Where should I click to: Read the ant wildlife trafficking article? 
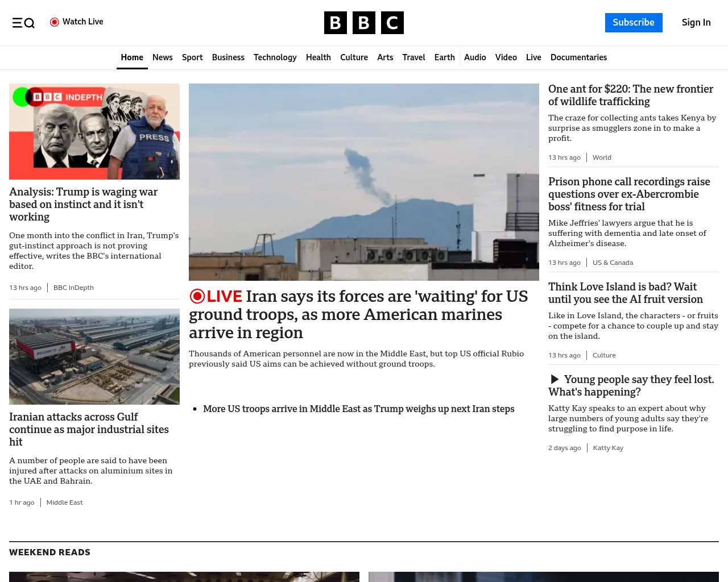[x=630, y=95]
